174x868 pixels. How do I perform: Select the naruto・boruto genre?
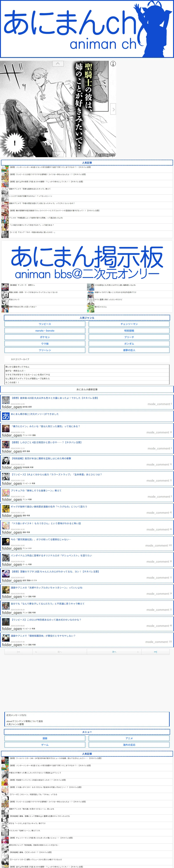(x=45, y=331)
